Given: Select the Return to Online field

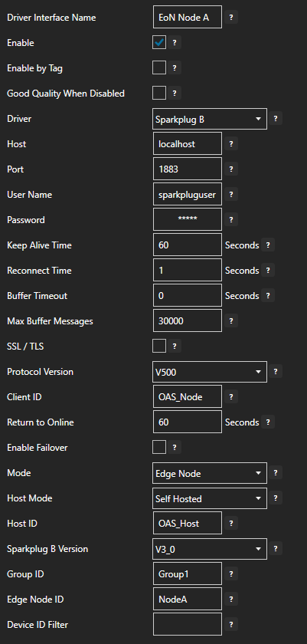Looking at the screenshot, I should (x=188, y=422).
